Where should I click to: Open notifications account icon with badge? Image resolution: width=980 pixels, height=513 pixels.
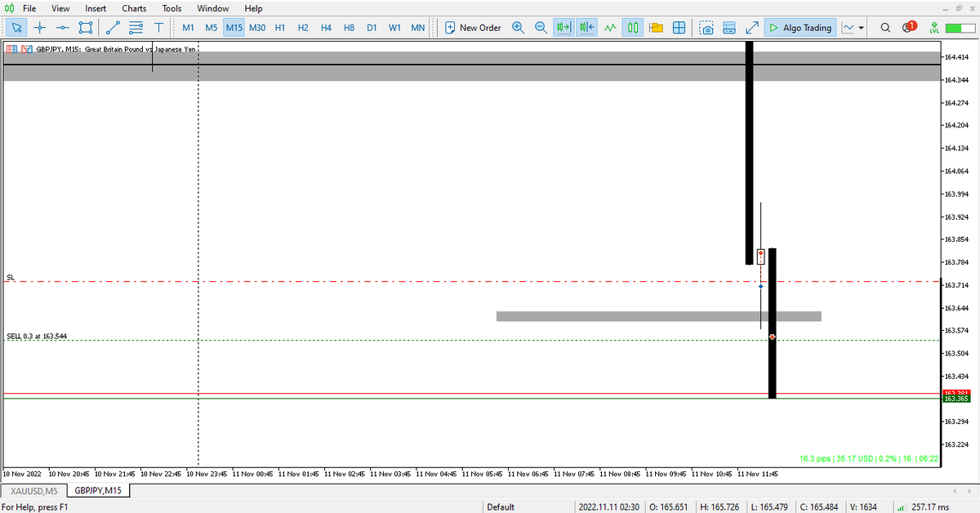point(909,27)
